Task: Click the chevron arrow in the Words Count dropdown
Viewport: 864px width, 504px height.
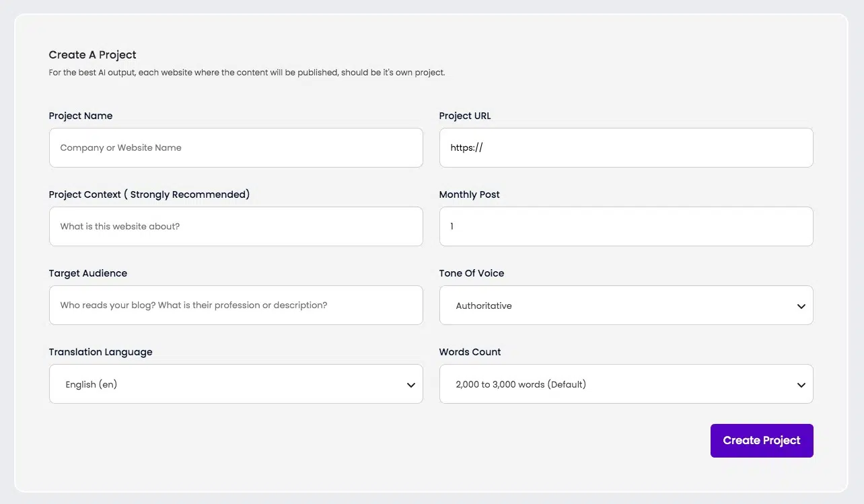Action: click(x=801, y=385)
